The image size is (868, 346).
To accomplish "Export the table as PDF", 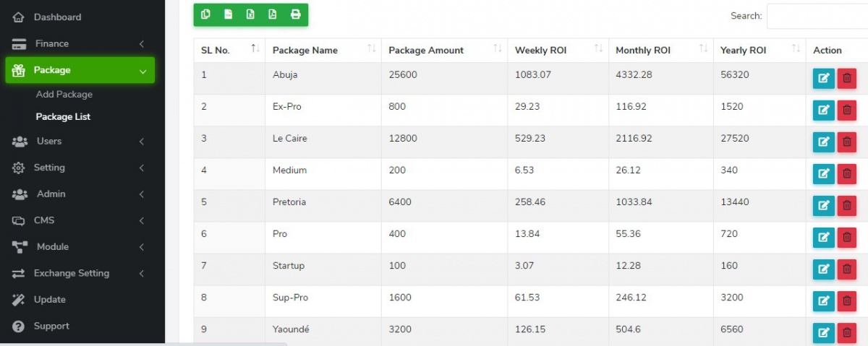I will (273, 14).
